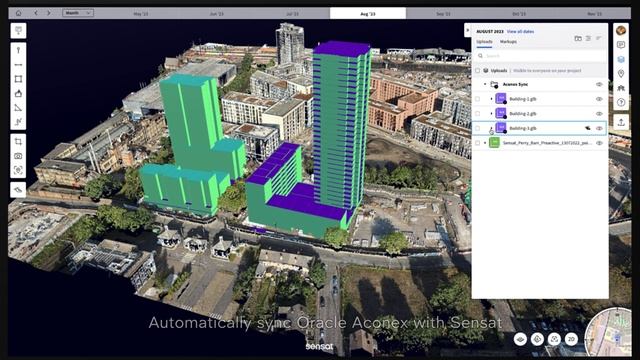Create a new folder in uploads panel
This screenshot has width=640, height=360.
pos(578,38)
